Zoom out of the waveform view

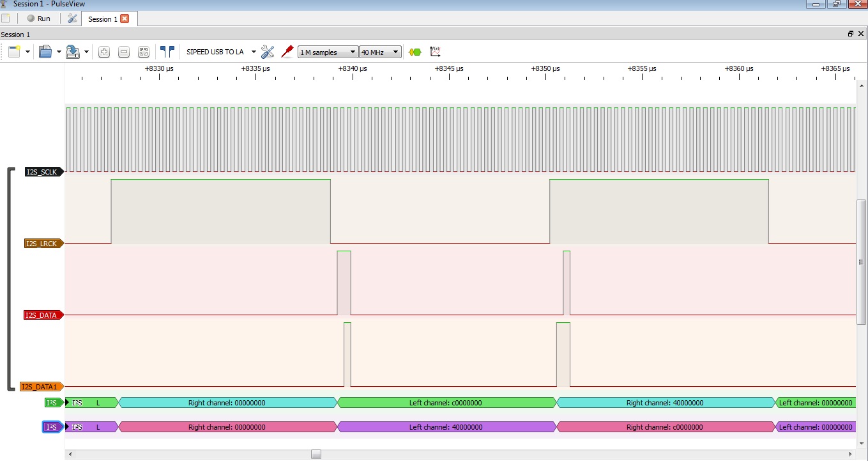click(x=124, y=52)
